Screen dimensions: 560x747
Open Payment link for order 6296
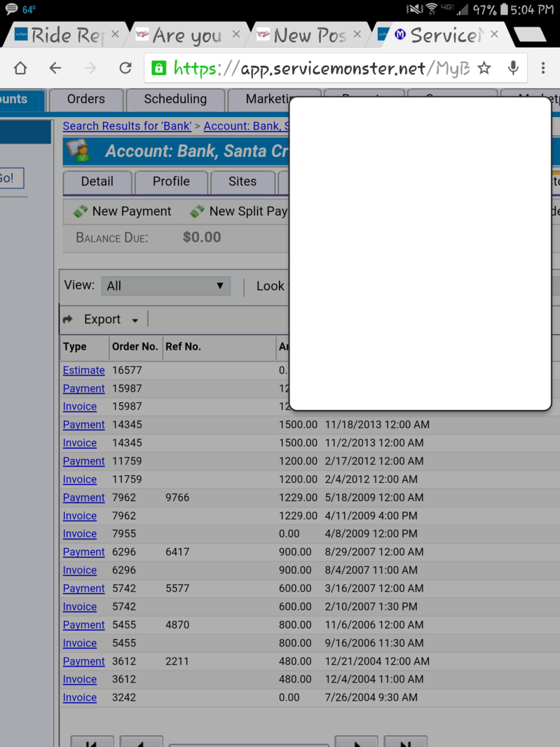[84, 551]
